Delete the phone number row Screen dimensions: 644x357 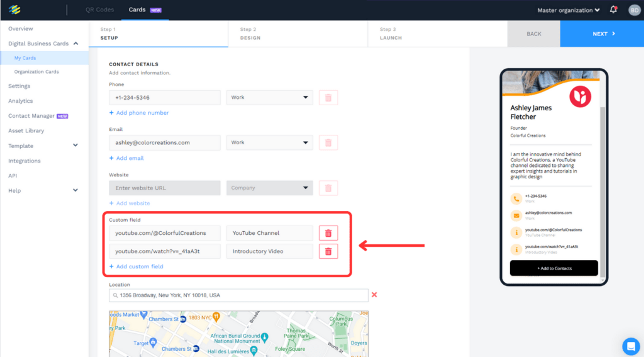click(328, 97)
